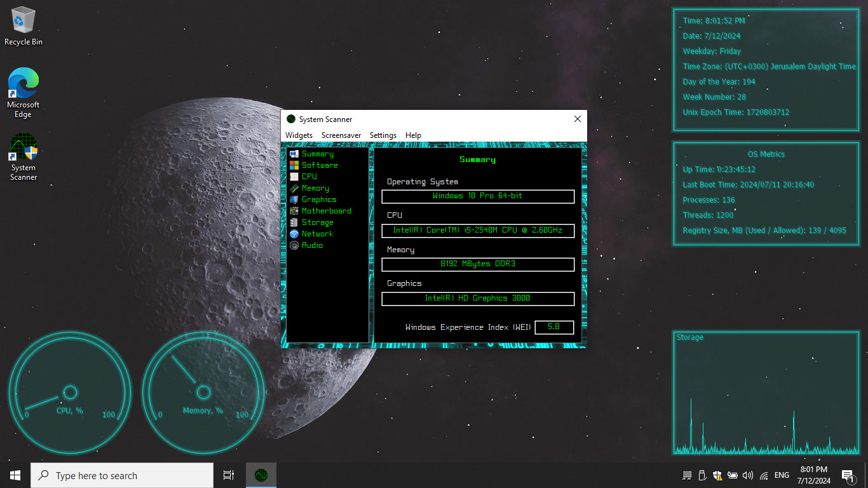This screenshot has height=488, width=868.
Task: Select the Summary sidebar icon
Action: pyautogui.click(x=294, y=154)
